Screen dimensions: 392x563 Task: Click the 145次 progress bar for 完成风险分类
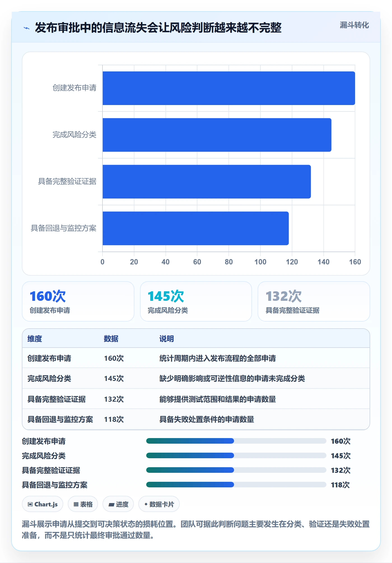pyautogui.click(x=236, y=456)
